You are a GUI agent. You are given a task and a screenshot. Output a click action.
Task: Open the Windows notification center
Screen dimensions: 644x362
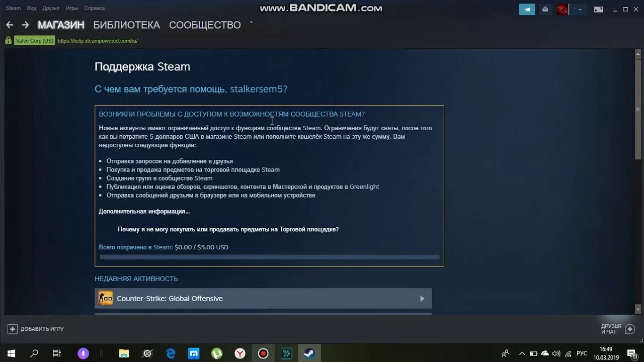tap(632, 353)
